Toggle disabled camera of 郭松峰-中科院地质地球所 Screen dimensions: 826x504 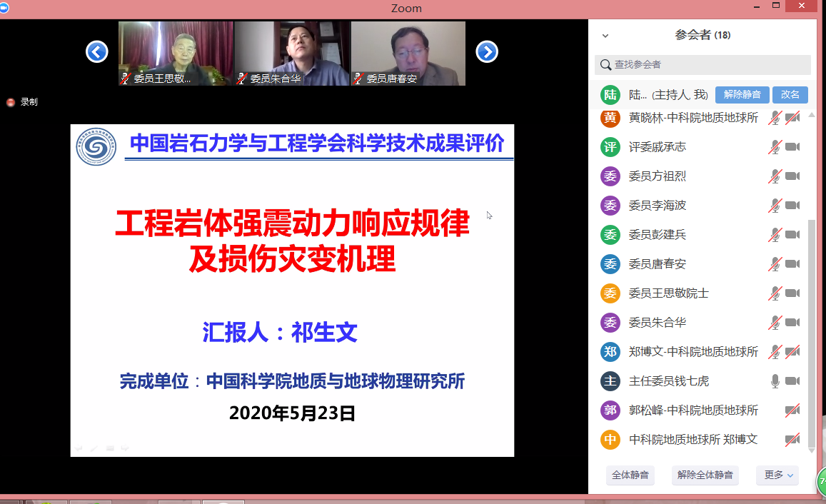pos(792,410)
